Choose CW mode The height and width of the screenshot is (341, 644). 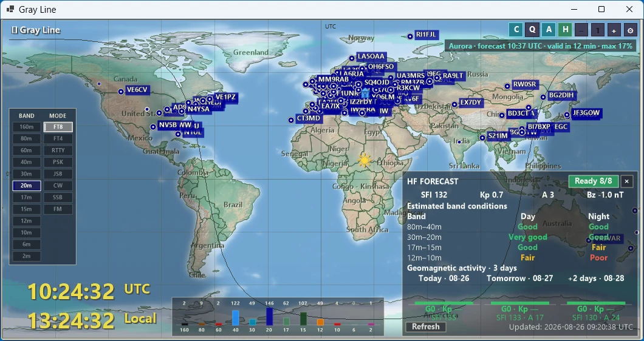58,186
